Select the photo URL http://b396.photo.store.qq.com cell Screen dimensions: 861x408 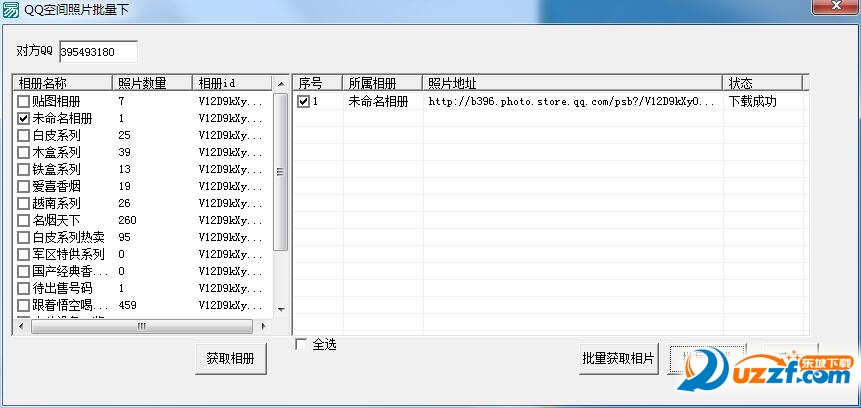(572, 102)
